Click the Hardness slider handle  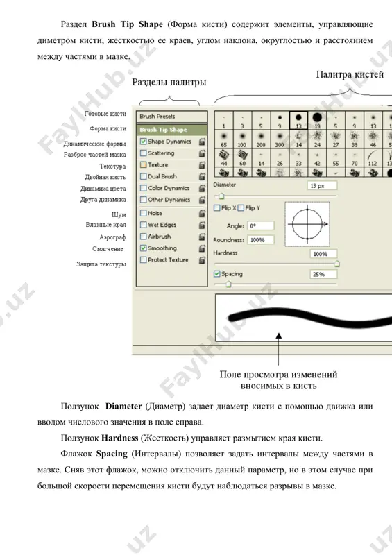[336, 264]
